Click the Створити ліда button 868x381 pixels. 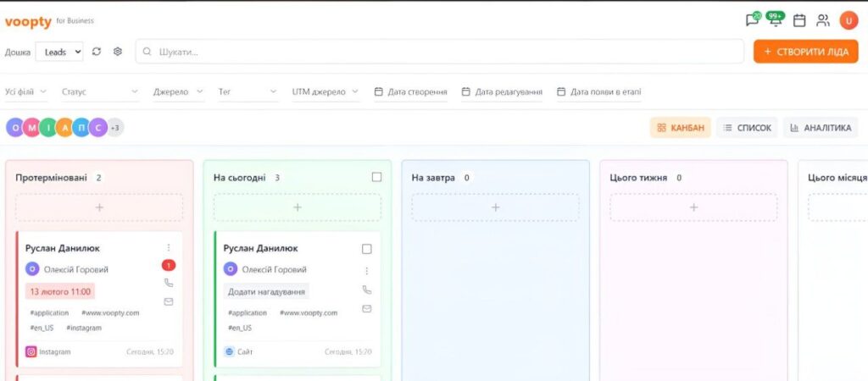click(805, 52)
